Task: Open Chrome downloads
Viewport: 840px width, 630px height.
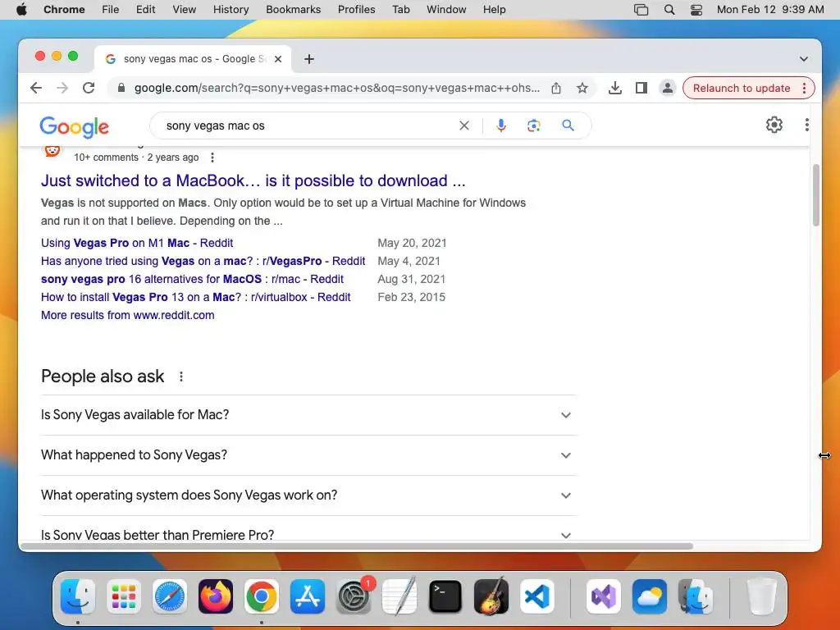Action: click(x=615, y=88)
